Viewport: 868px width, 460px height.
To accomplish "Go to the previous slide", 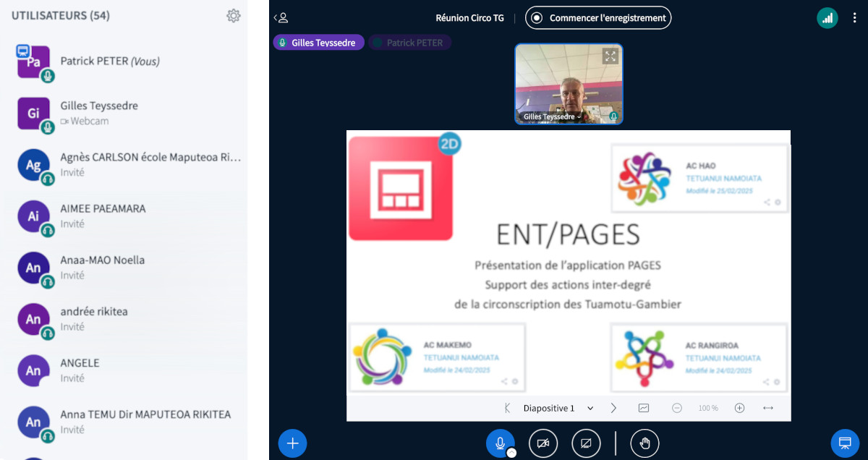I will 507,408.
